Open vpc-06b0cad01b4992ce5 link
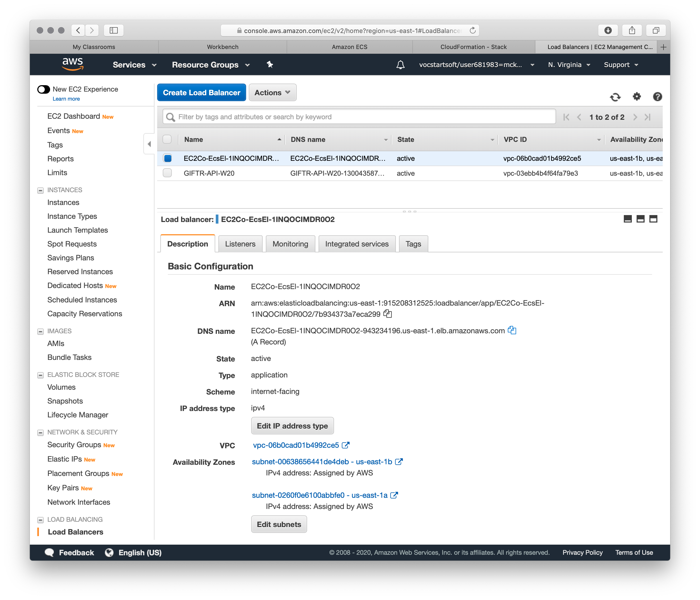This screenshot has height=600, width=700. pos(296,445)
